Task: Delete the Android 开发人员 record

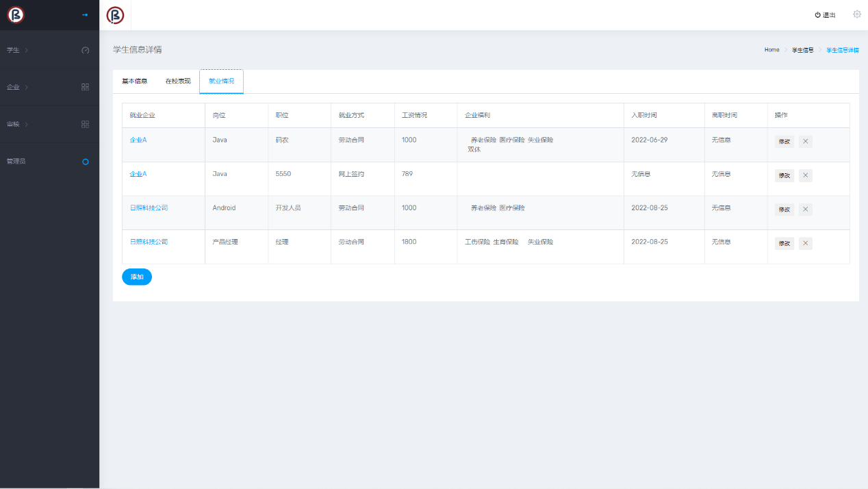Action: [805, 210]
